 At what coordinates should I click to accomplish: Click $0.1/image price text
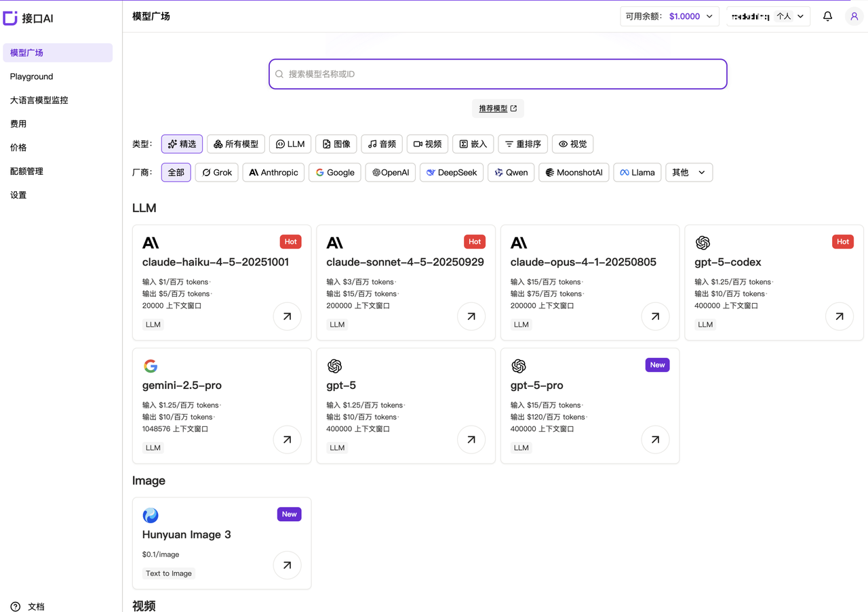coord(161,554)
